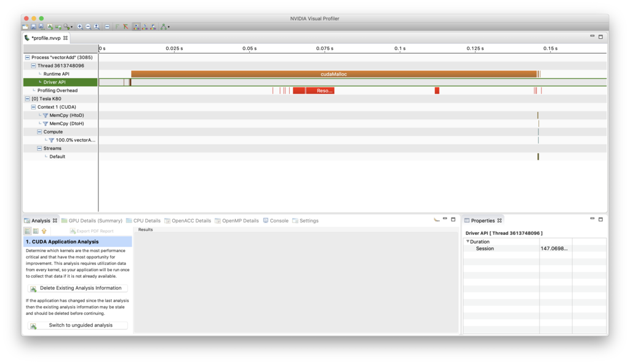This screenshot has height=364, width=630.
Task: Select the Driver API row label
Action: click(55, 82)
